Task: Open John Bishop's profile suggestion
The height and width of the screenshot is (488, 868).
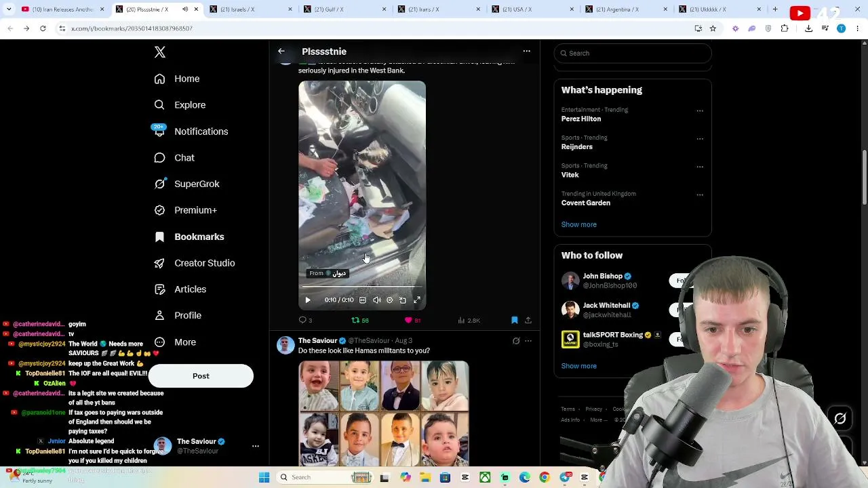Action: tap(603, 277)
